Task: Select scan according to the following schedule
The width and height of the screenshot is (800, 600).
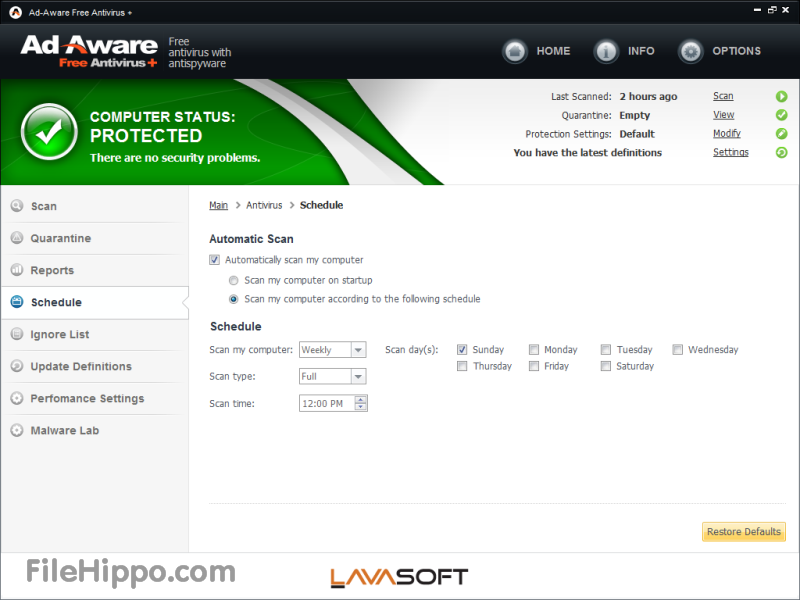Action: (x=234, y=299)
